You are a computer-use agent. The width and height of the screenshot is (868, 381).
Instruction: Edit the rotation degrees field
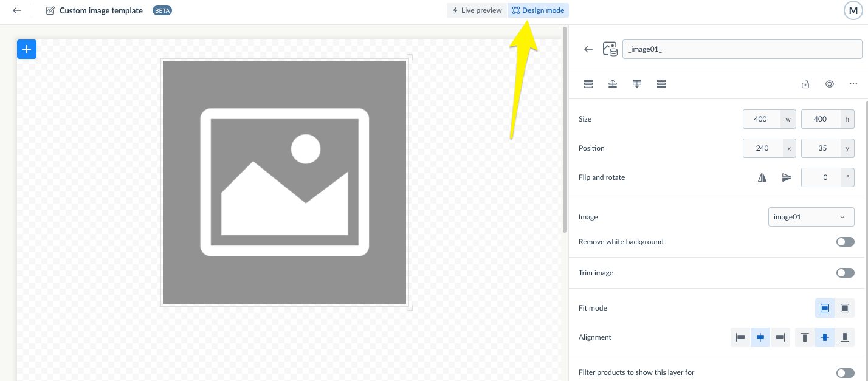(x=821, y=177)
